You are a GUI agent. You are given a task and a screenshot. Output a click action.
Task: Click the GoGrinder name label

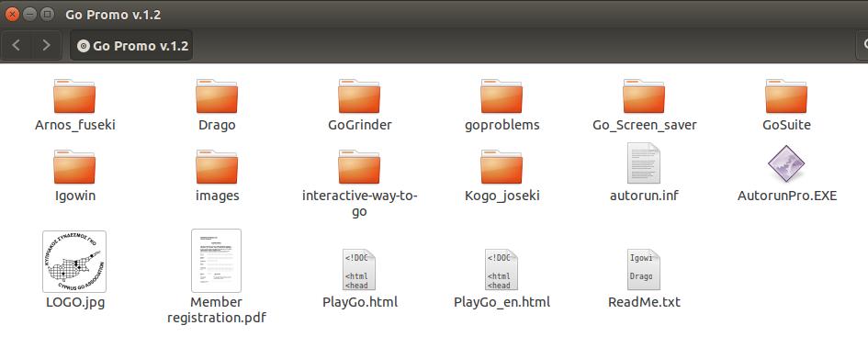pos(360,125)
